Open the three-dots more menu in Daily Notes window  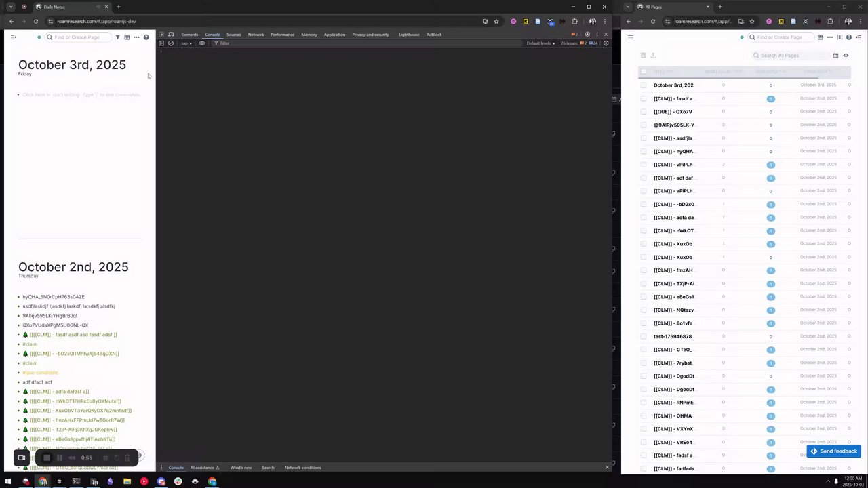point(136,37)
